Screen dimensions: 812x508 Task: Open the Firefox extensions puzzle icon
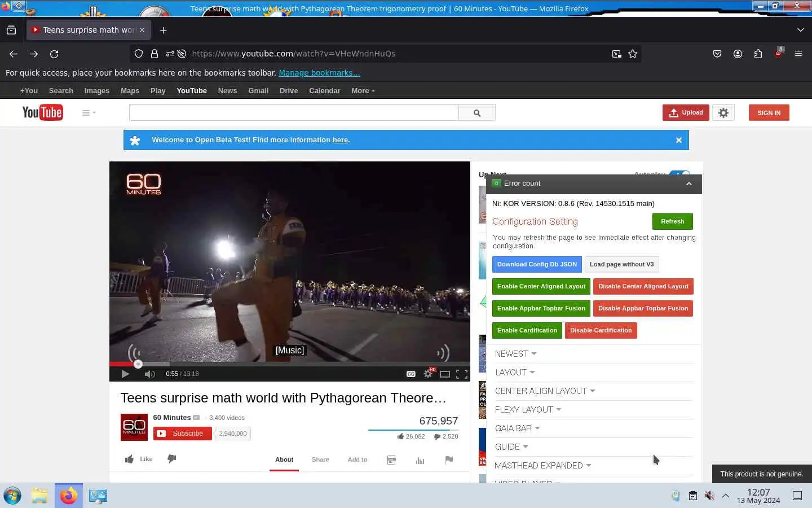click(x=758, y=54)
